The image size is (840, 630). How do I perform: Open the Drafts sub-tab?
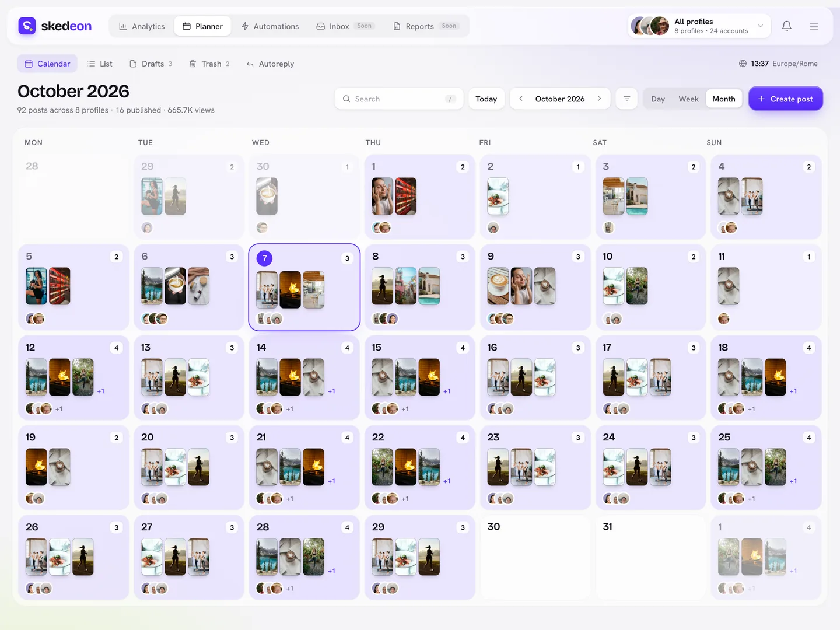[x=151, y=64]
